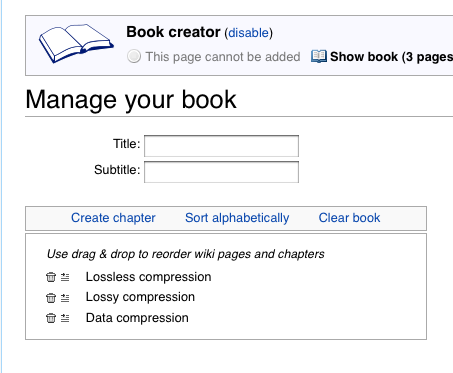Select the Data compression page entry

click(137, 318)
